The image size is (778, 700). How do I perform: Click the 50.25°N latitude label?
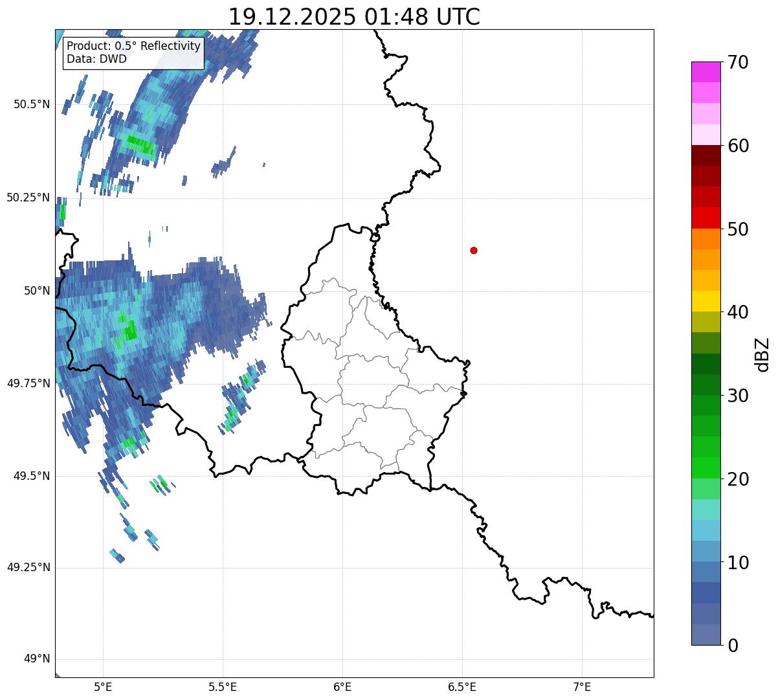tap(28, 198)
